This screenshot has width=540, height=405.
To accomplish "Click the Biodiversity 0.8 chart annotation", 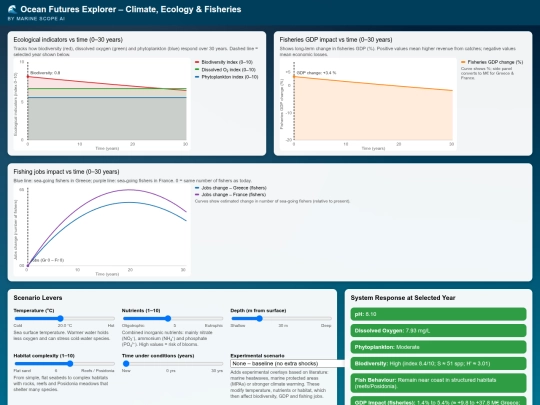I will pyautogui.click(x=45, y=73).
